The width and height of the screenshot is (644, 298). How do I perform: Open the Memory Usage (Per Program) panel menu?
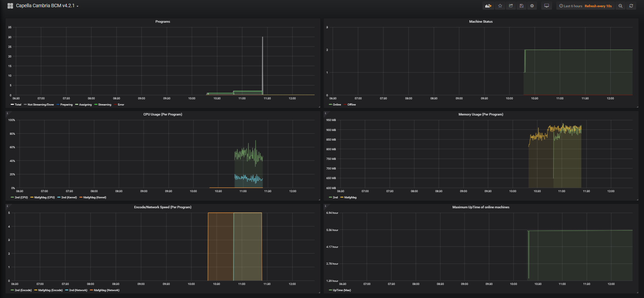click(x=481, y=114)
